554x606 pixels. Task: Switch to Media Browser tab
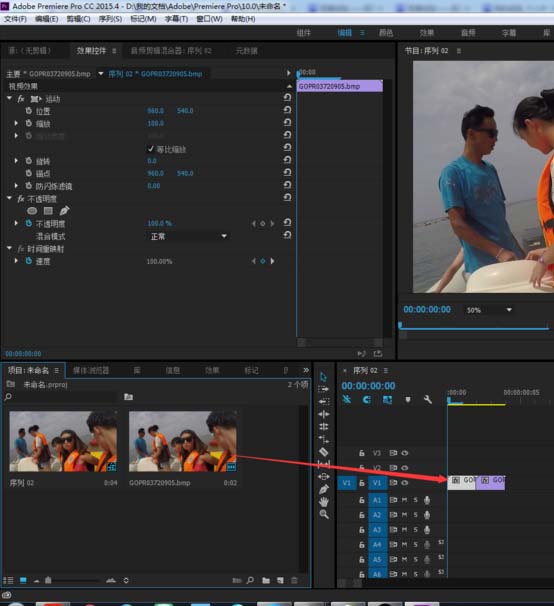click(x=91, y=370)
